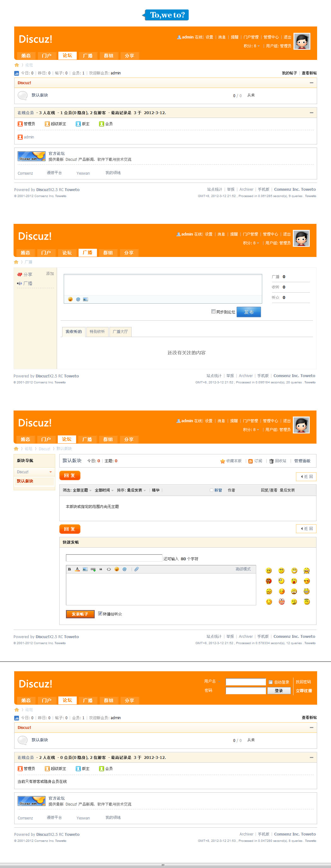Click the 密码 input field
Viewport: 331px width, 868px height.
[246, 691]
